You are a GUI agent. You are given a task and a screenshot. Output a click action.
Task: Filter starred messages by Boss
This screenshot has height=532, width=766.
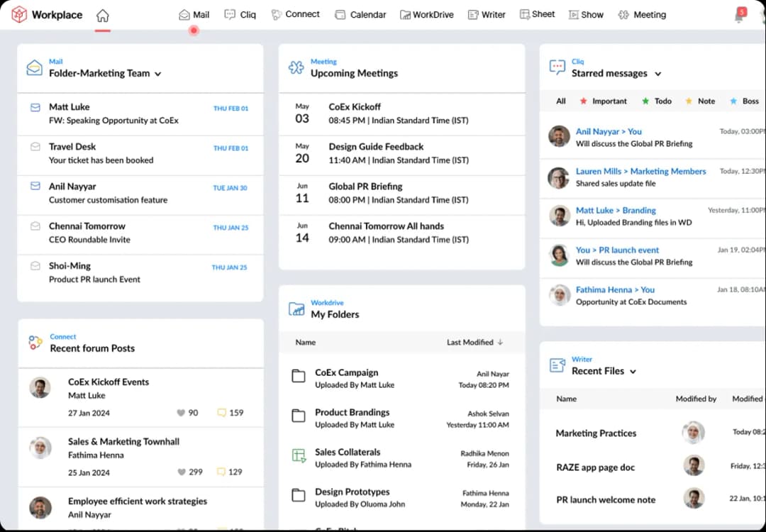tap(744, 101)
